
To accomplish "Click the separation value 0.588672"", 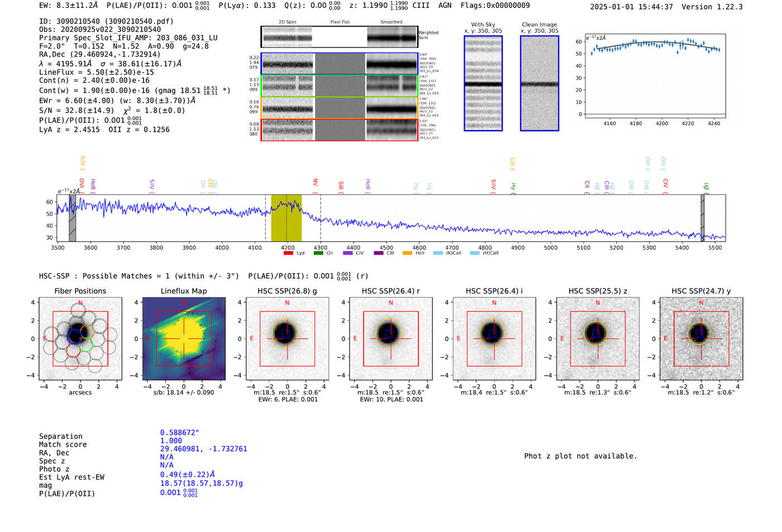I will click(x=180, y=433).
